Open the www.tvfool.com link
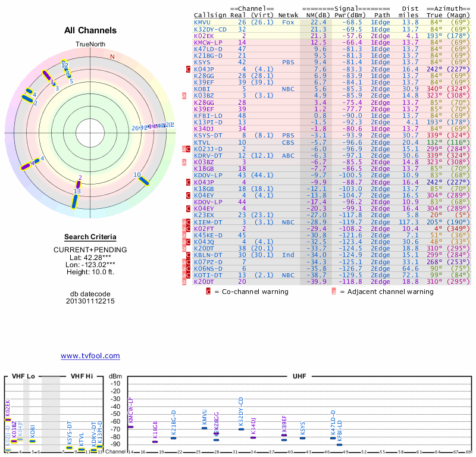The width and height of the screenshot is (476, 457). [x=90, y=356]
